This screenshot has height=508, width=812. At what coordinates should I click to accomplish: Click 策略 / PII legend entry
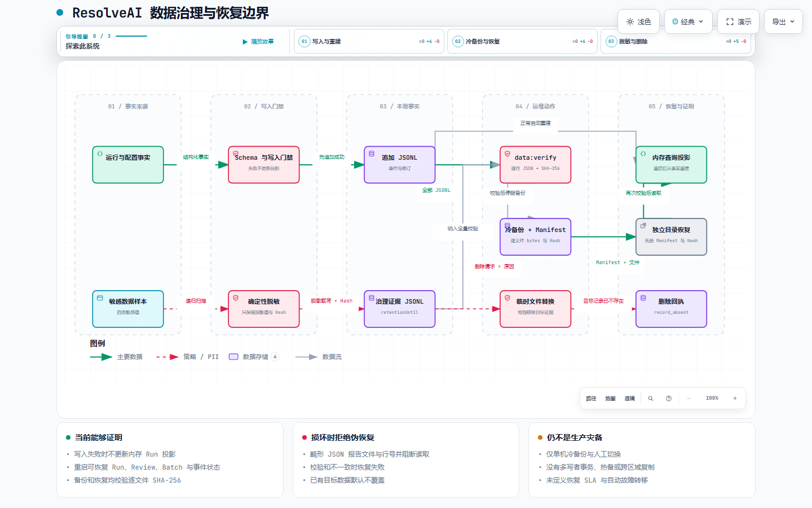coord(187,357)
